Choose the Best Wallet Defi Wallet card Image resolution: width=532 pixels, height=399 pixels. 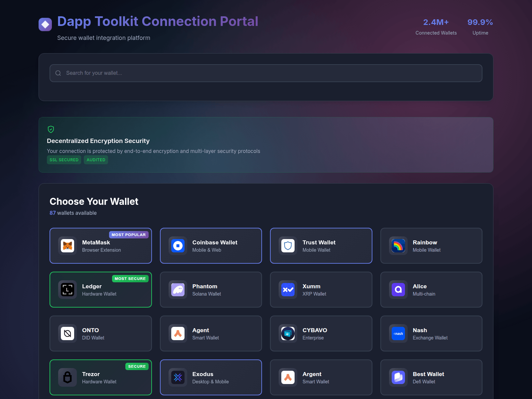pyautogui.click(x=431, y=377)
